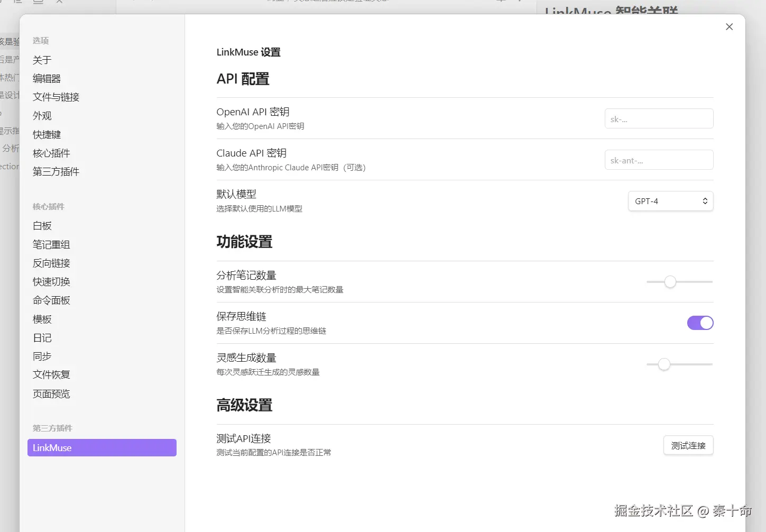This screenshot has width=766, height=532.
Task: Select the LinkMuse plugin tab
Action: click(102, 447)
